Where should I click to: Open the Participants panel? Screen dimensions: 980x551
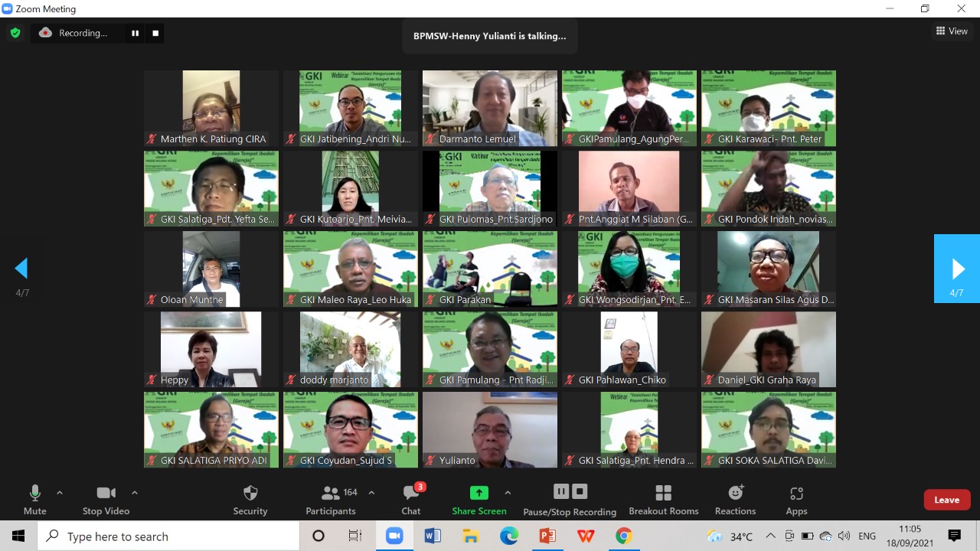point(331,500)
